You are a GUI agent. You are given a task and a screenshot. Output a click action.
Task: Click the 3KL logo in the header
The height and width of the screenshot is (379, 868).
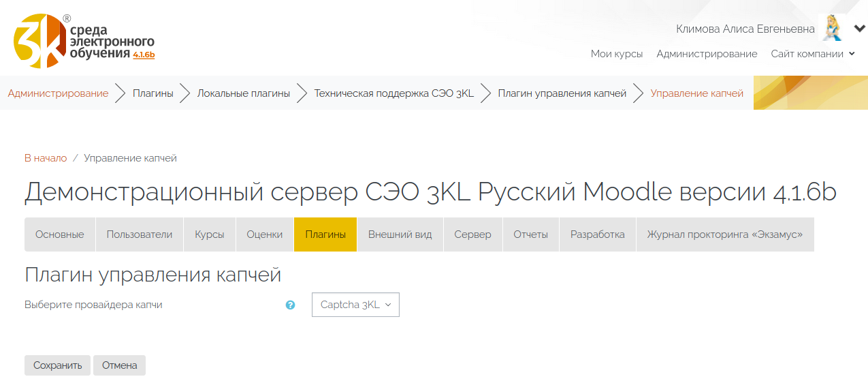click(84, 41)
